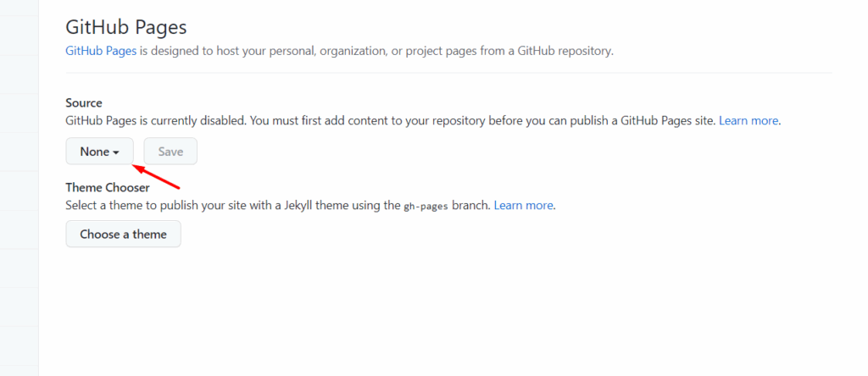Click the Source section label
The width and height of the screenshot is (868, 376).
pyautogui.click(x=84, y=102)
